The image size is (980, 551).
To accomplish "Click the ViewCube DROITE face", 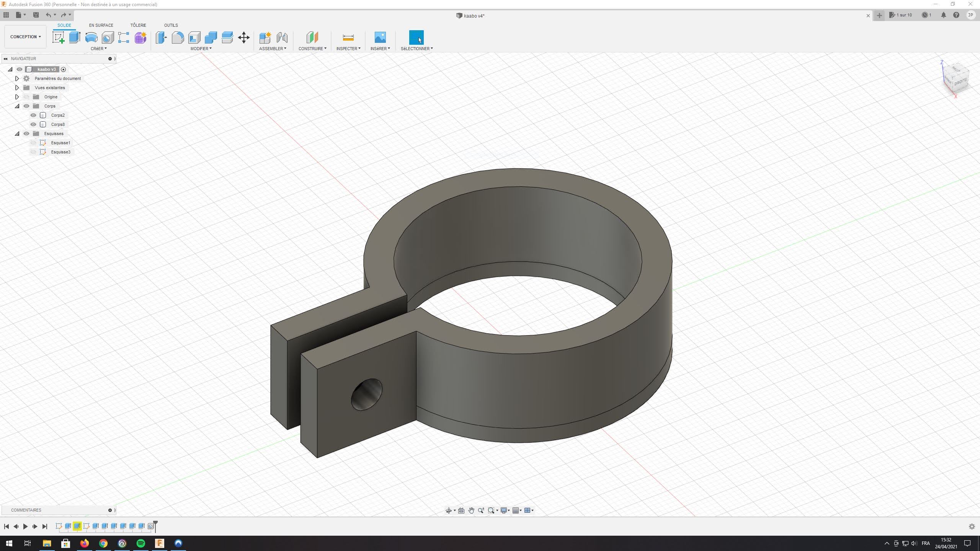I will [960, 82].
